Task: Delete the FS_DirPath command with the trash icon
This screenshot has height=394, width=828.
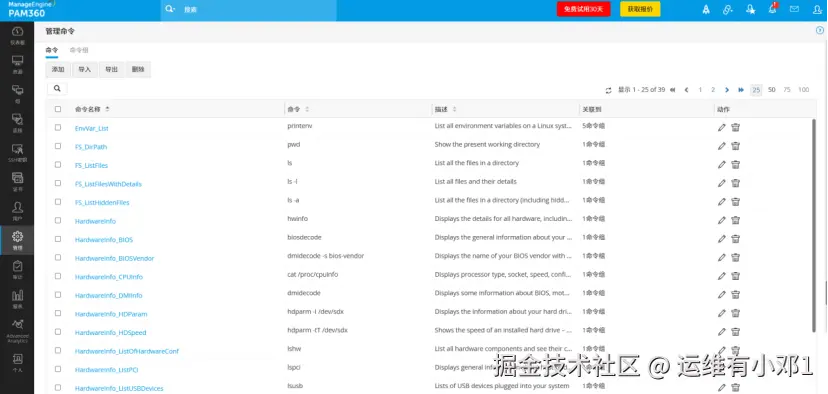Action: 736,146
